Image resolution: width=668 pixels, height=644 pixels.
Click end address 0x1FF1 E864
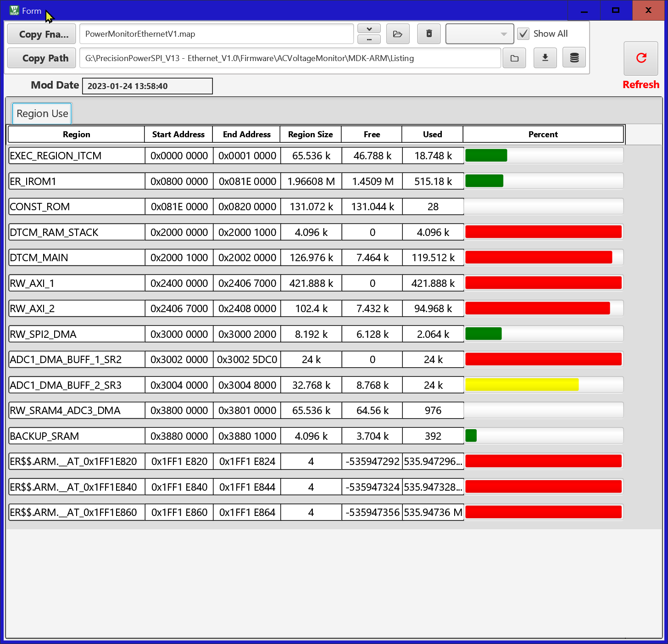(x=247, y=512)
